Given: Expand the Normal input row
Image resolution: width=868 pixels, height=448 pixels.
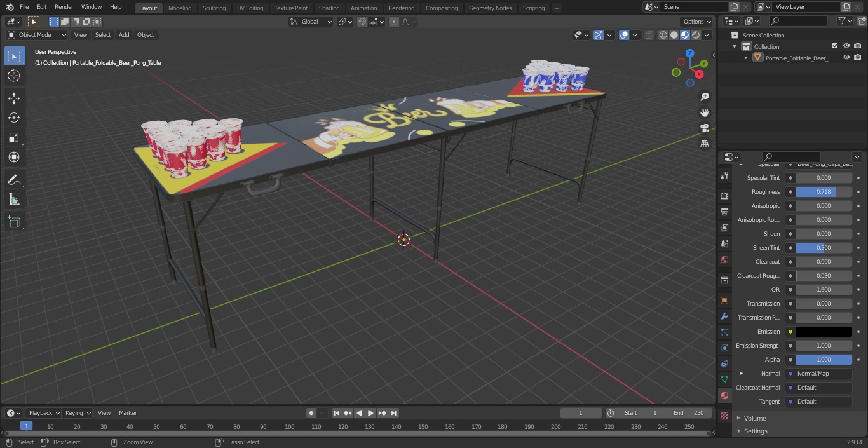Looking at the screenshot, I should pos(741,374).
